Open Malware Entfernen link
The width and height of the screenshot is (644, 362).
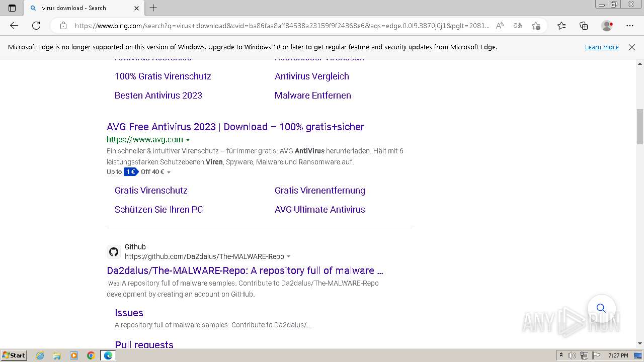pos(312,96)
